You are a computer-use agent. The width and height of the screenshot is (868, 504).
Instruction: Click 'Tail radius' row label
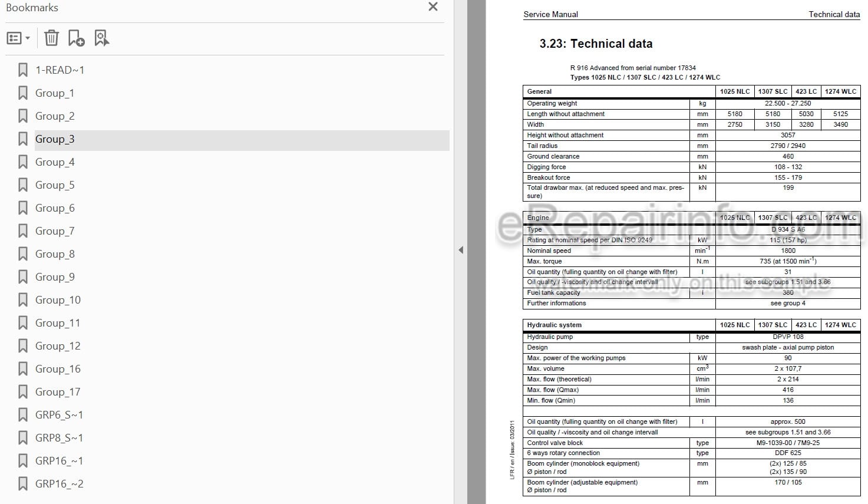[x=542, y=146]
